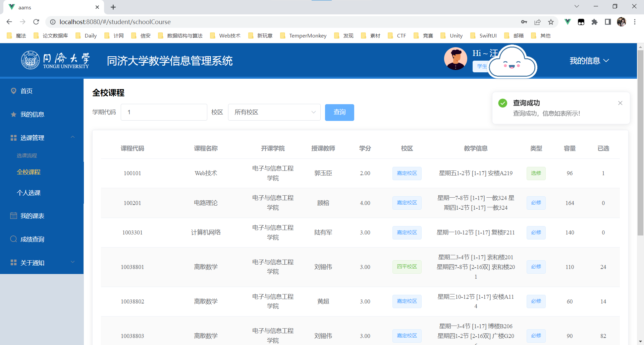Viewport: 644px width, 345px height.
Task: Open the Unity bookmark folder
Action: [451, 36]
